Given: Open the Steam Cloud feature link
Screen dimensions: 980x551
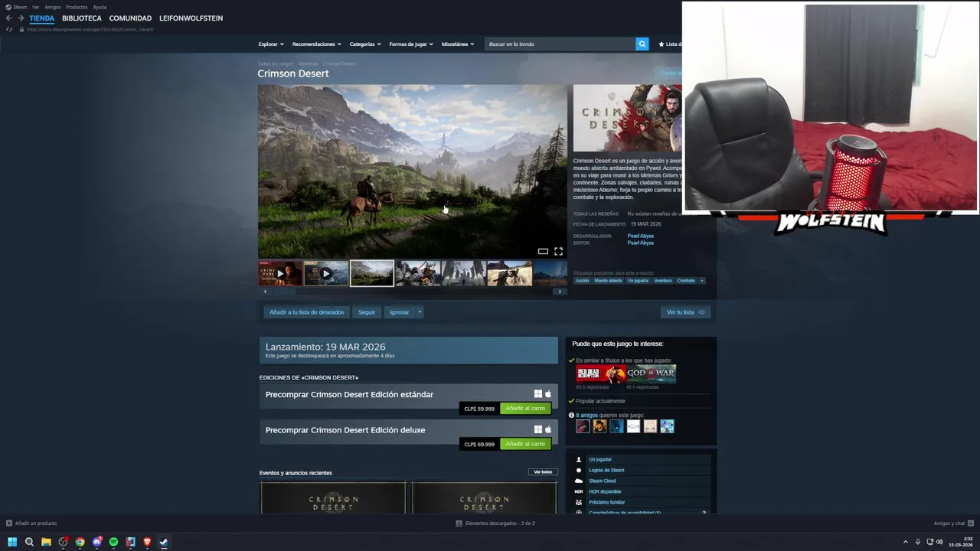Looking at the screenshot, I should click(x=603, y=481).
